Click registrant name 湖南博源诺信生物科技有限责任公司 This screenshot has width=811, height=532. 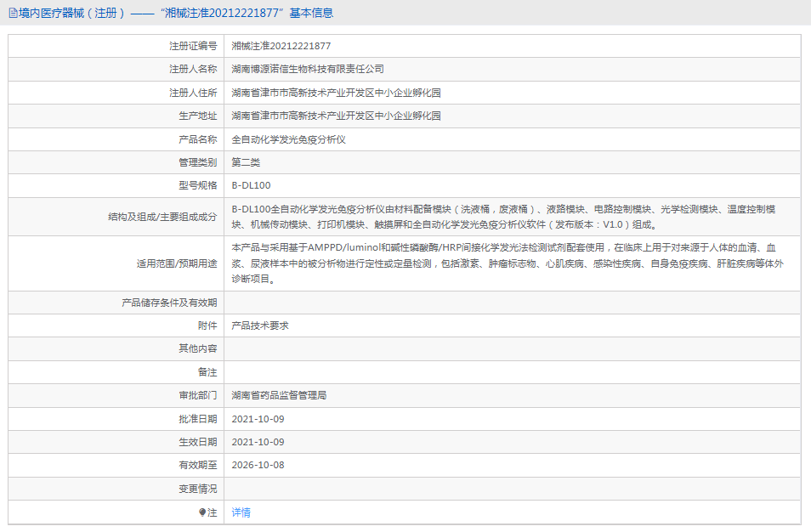[x=307, y=69]
